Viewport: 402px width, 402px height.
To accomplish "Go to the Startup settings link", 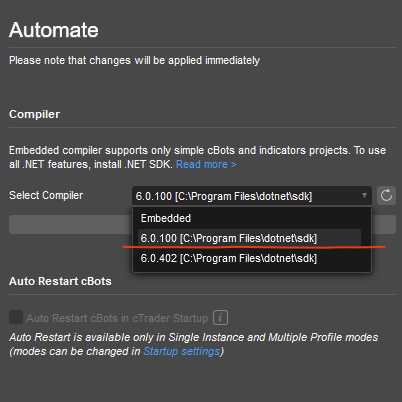I will [182, 351].
